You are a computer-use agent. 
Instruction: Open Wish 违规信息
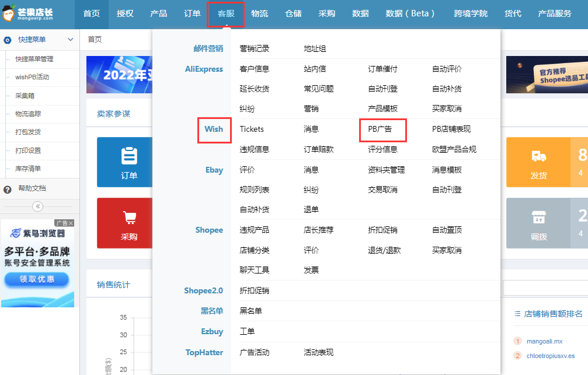tap(254, 149)
